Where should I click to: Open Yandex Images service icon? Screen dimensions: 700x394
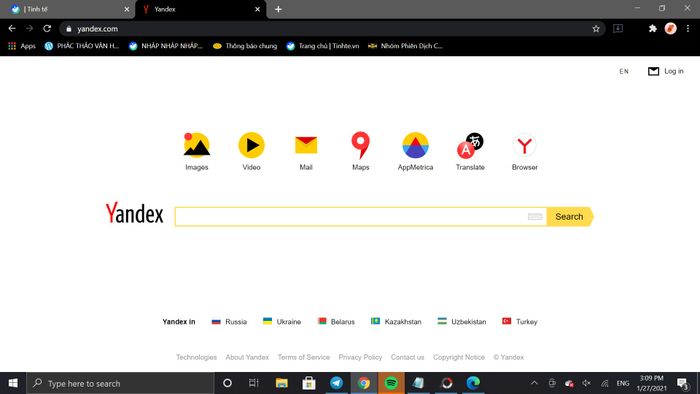(196, 145)
